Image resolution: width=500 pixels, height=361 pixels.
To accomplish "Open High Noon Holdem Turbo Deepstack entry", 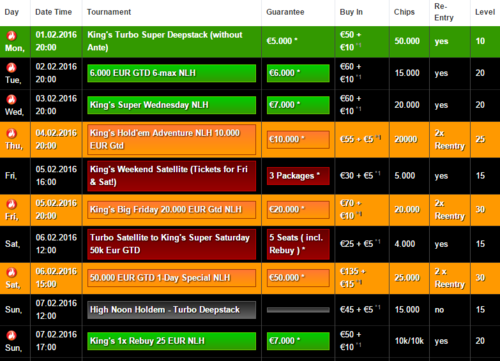I will pyautogui.click(x=172, y=310).
